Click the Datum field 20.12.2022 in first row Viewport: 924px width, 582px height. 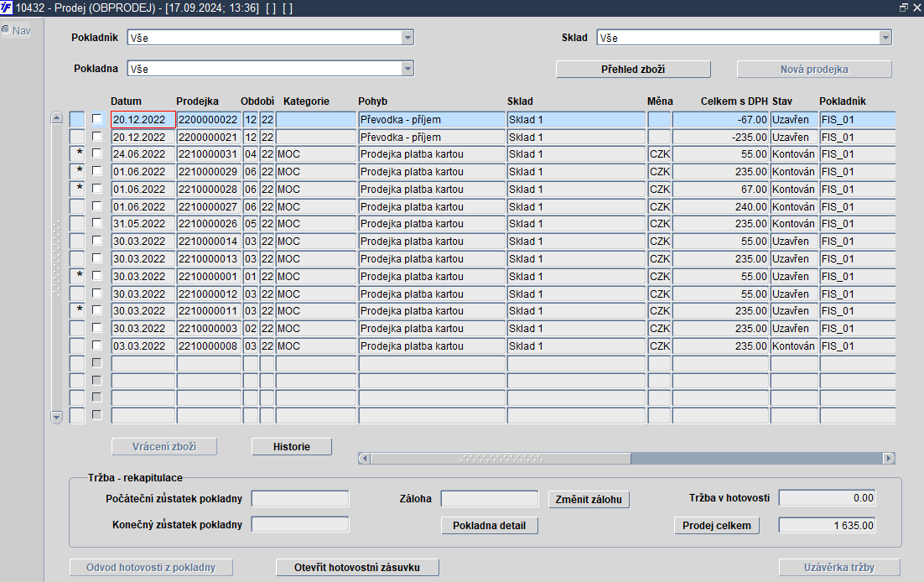[143, 120]
